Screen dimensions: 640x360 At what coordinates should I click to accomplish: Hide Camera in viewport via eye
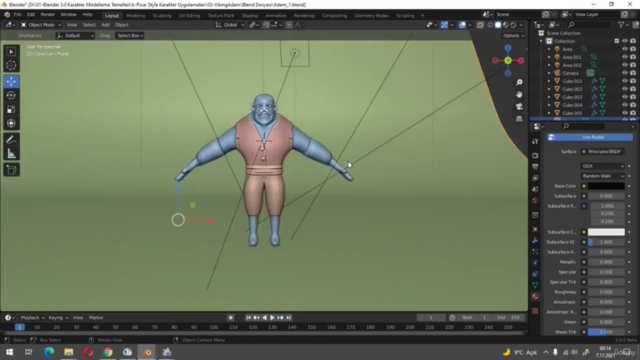coord(624,73)
